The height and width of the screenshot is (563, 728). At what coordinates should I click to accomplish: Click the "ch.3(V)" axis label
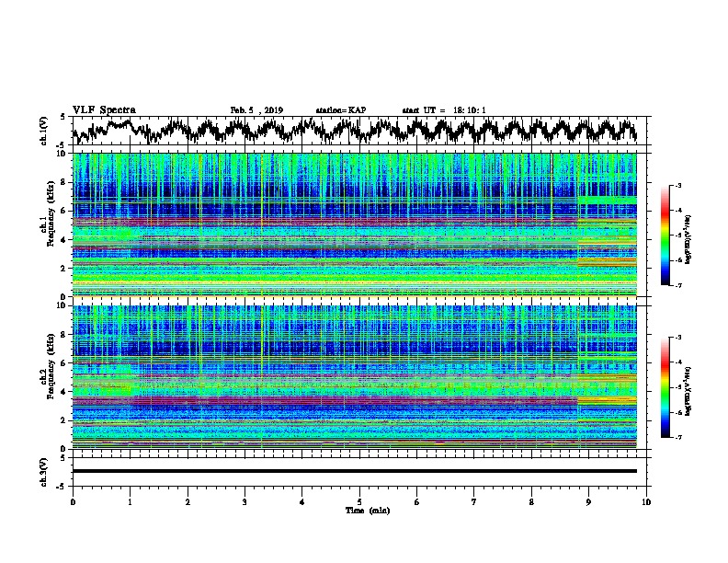pos(44,473)
